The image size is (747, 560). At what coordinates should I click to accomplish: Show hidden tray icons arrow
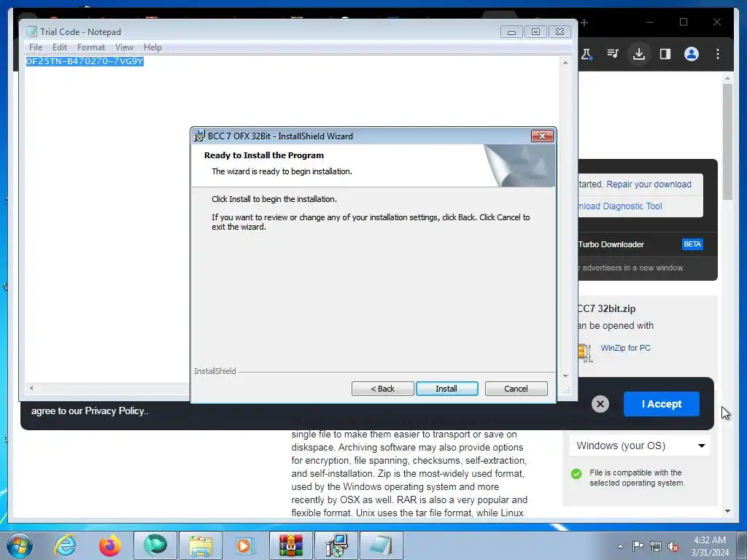pos(620,546)
